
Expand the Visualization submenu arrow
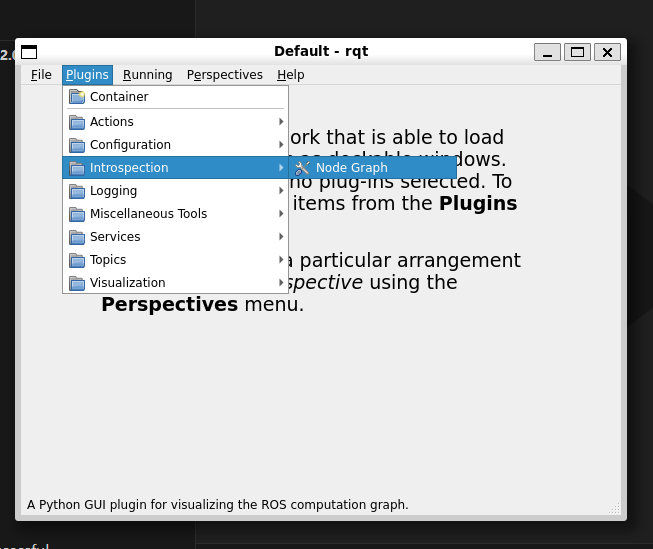pos(281,282)
